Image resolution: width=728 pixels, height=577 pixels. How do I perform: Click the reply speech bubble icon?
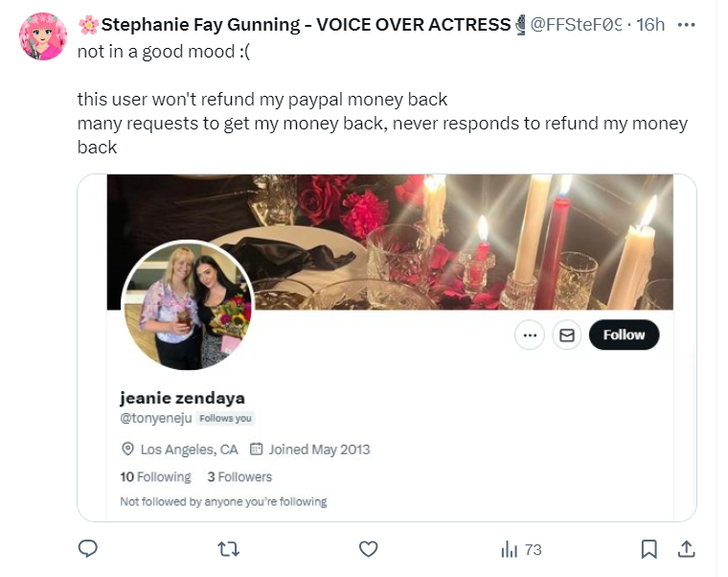(88, 549)
